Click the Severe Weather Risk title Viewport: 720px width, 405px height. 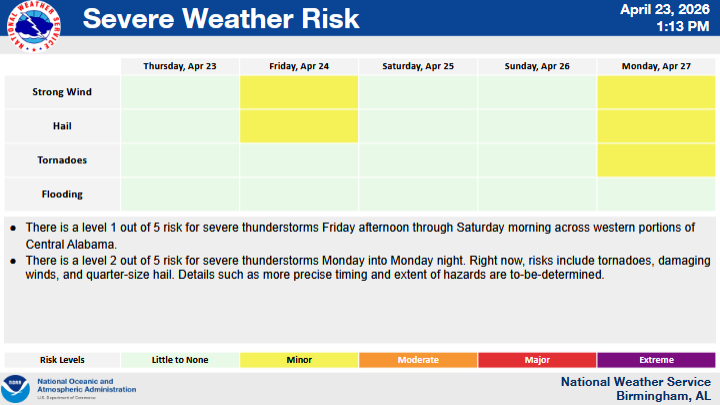[x=220, y=21]
